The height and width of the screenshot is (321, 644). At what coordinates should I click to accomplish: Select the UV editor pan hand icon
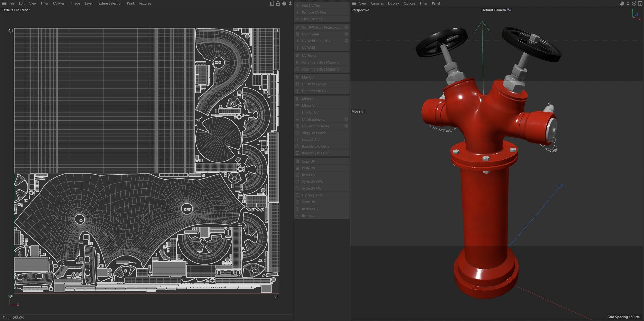(284, 3)
